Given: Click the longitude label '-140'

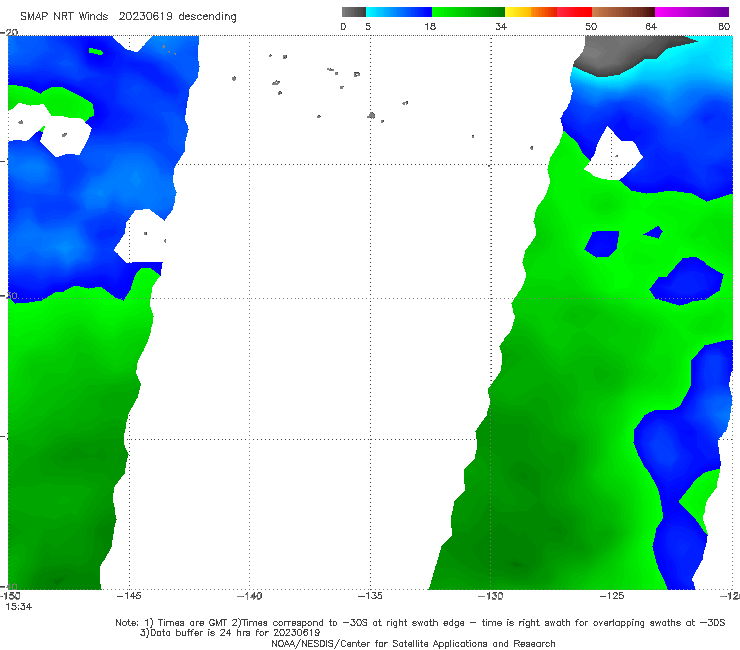Looking at the screenshot, I should click(249, 596).
